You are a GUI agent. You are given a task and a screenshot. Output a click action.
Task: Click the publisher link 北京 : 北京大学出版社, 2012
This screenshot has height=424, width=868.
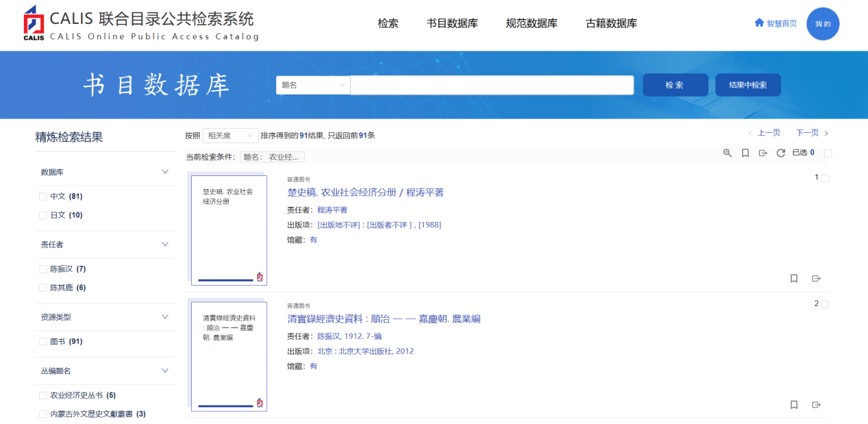coord(365,351)
